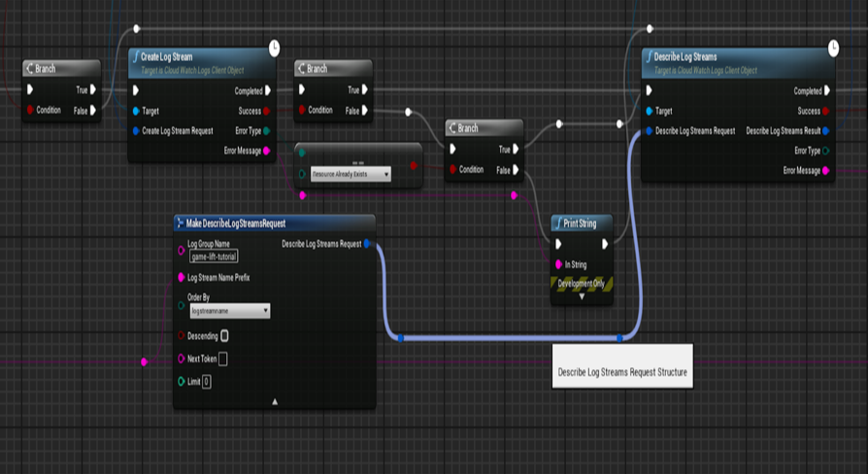Select the Error Type pin on Create Log Stream
The image size is (868, 474).
(x=267, y=130)
